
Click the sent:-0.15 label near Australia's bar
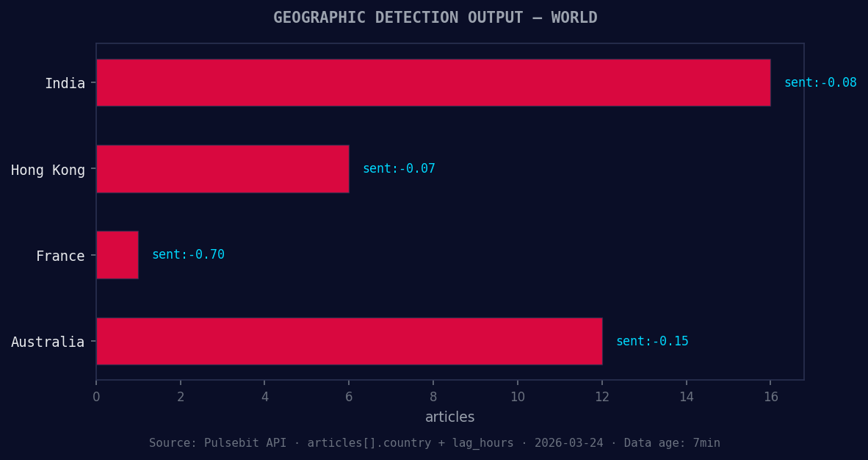(x=651, y=340)
